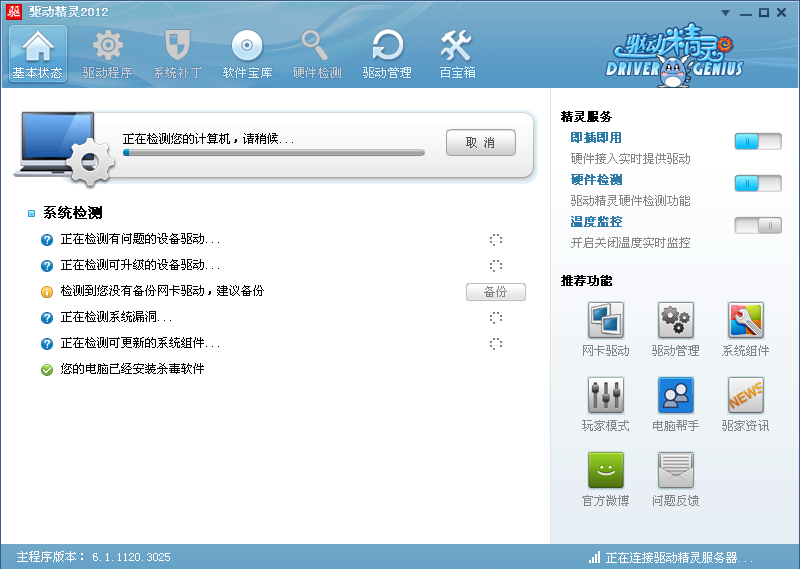Click the 系统检测 heading
The image size is (800, 569).
[x=72, y=213]
